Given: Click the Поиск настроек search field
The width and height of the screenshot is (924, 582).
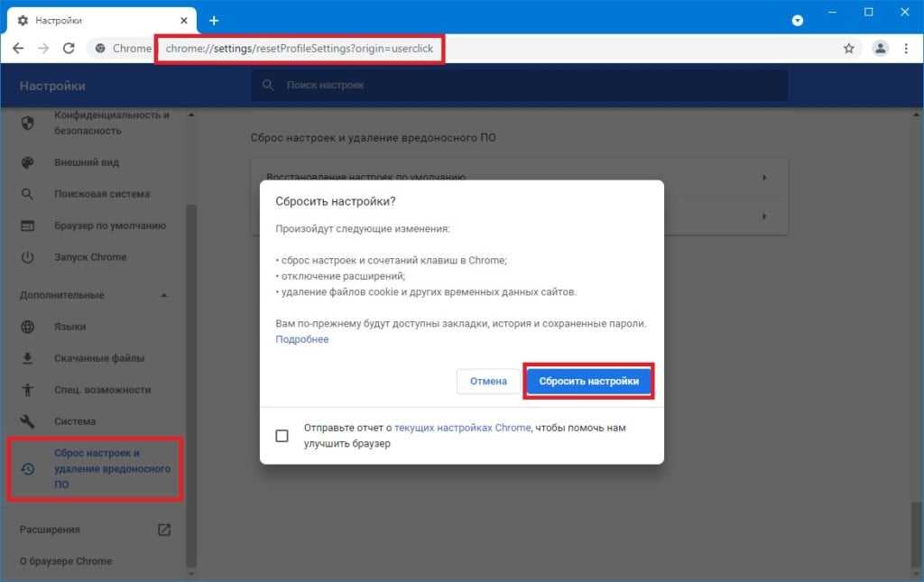Looking at the screenshot, I should (519, 86).
